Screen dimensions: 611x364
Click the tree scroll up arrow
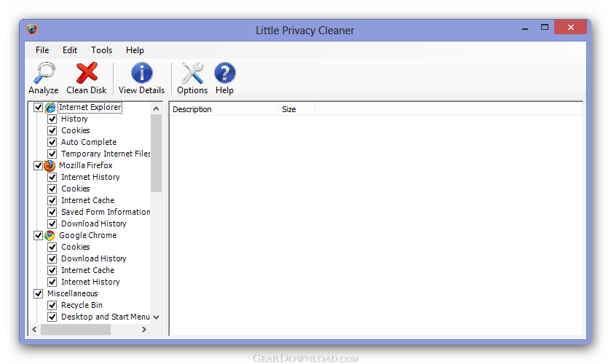157,108
